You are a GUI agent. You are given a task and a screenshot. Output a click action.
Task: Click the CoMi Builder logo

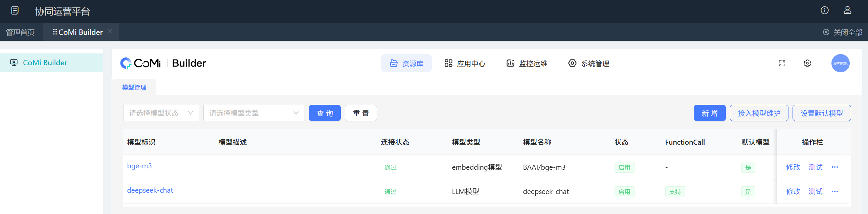coord(163,63)
